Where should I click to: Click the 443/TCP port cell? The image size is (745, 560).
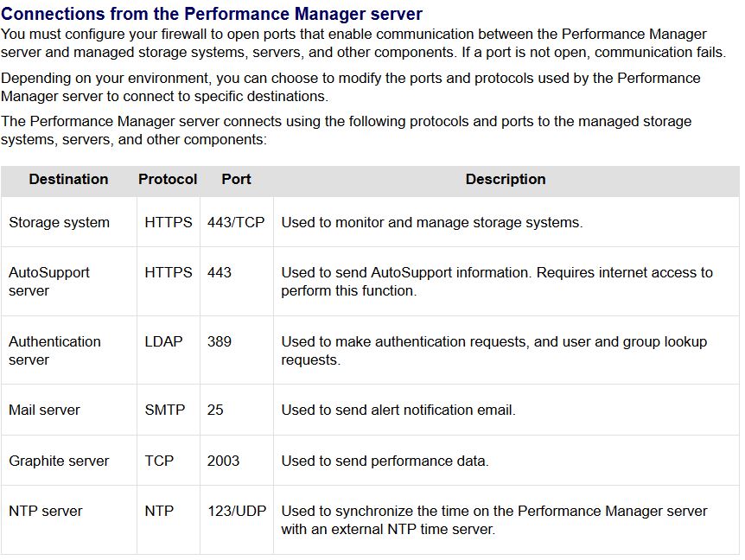coord(236,223)
